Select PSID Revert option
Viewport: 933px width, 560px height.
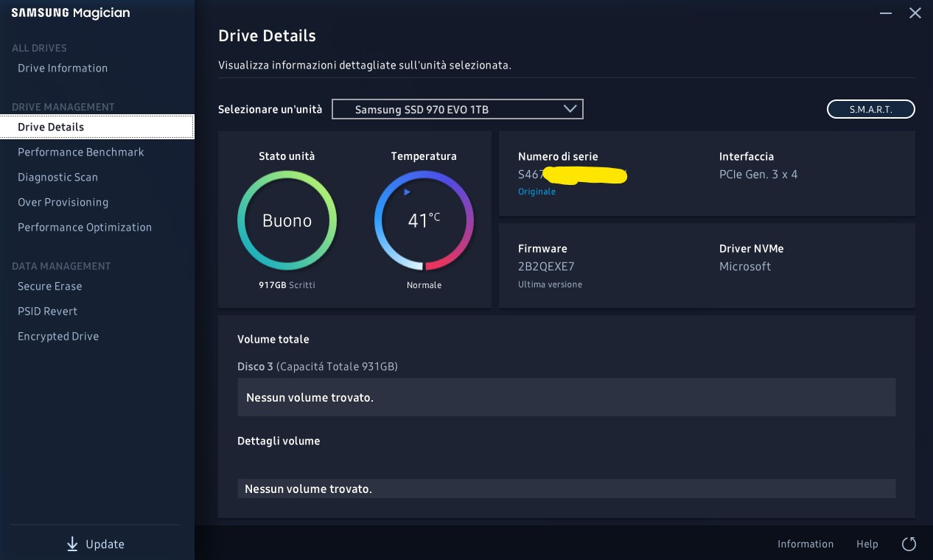(x=47, y=311)
